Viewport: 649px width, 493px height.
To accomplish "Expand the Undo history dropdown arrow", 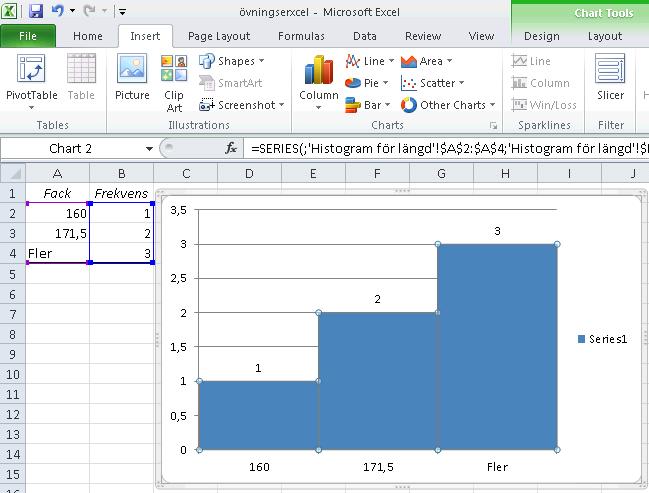I will 72,11.
